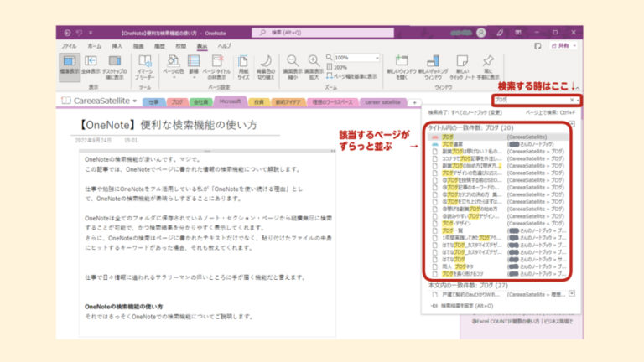Select the 表示 ribbon tab
The height and width of the screenshot is (362, 644).
click(x=201, y=46)
